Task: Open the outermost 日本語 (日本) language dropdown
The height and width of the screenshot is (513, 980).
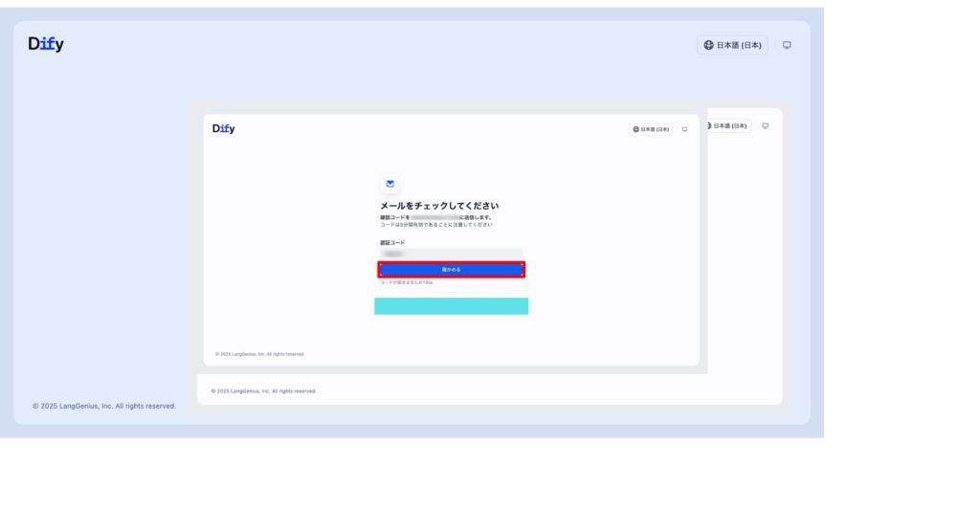Action: (732, 45)
